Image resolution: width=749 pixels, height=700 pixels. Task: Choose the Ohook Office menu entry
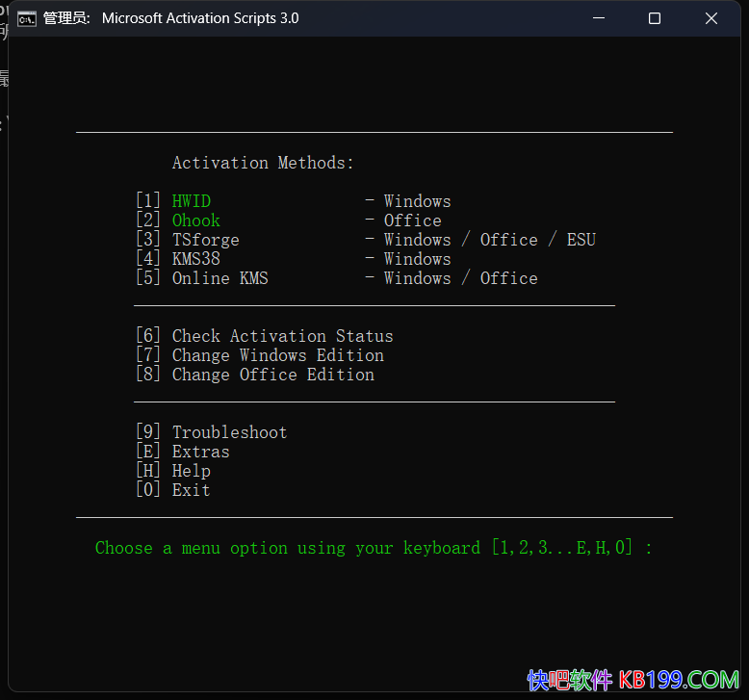point(196,220)
